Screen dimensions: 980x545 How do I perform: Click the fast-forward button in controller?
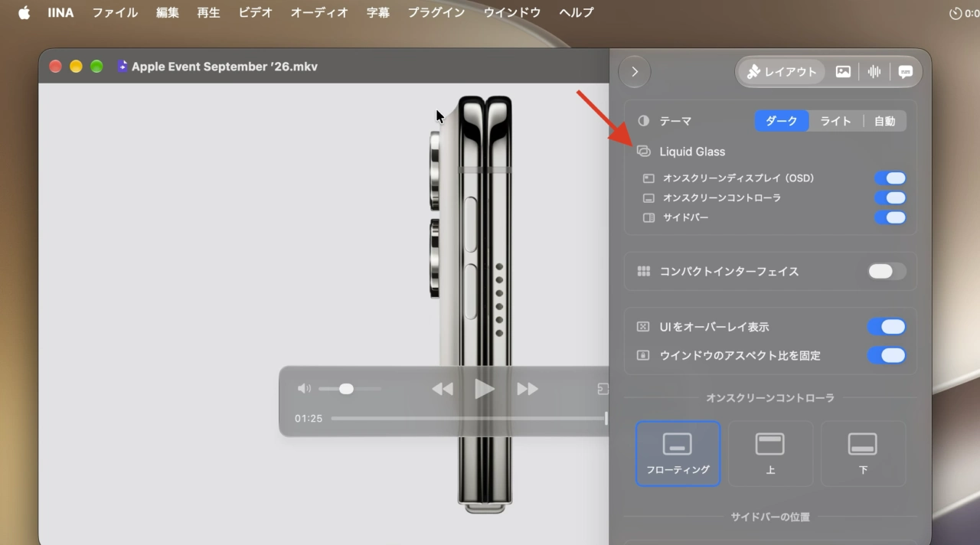[528, 389]
